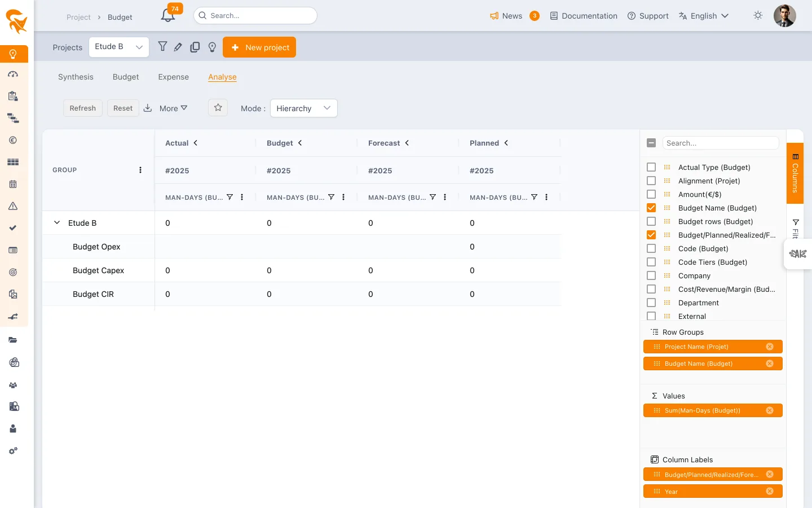This screenshot has width=812, height=508.
Task: Toggle the select-all columns checkbox
Action: pyautogui.click(x=651, y=143)
